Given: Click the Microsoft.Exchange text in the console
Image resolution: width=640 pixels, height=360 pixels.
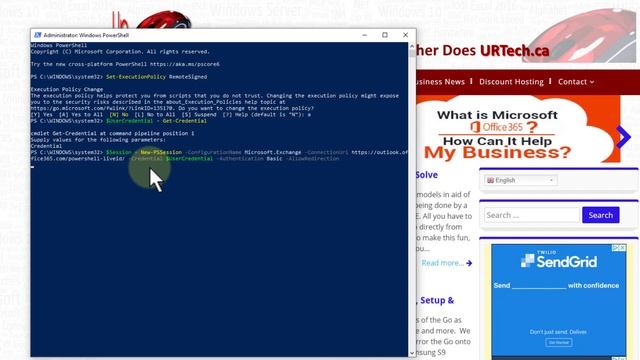Looking at the screenshot, I should coord(273,152).
